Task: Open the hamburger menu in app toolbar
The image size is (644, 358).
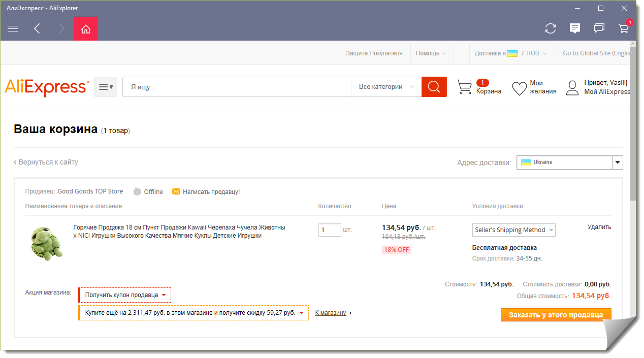Action: click(13, 29)
